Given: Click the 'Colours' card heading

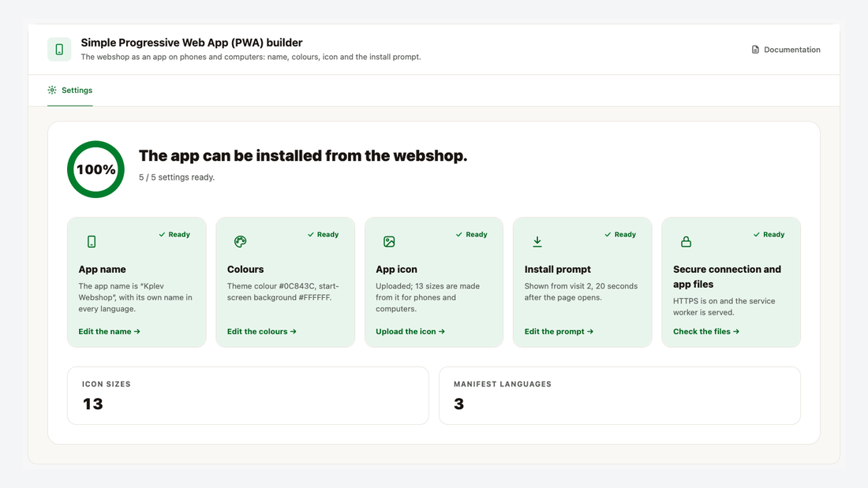Looking at the screenshot, I should (245, 270).
